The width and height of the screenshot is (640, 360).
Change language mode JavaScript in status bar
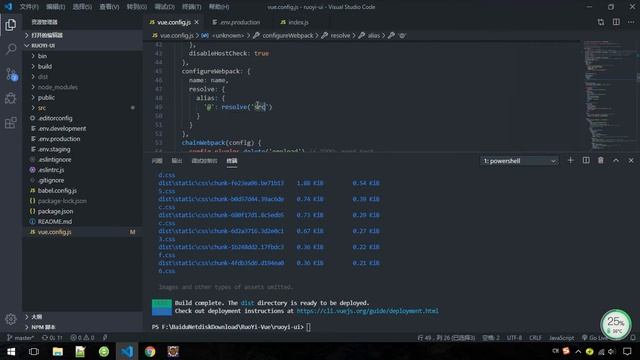point(562,338)
